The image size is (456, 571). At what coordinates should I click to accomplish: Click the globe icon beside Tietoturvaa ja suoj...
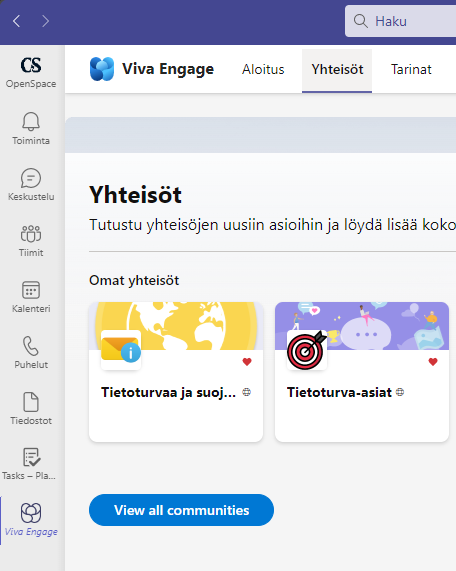(247, 392)
